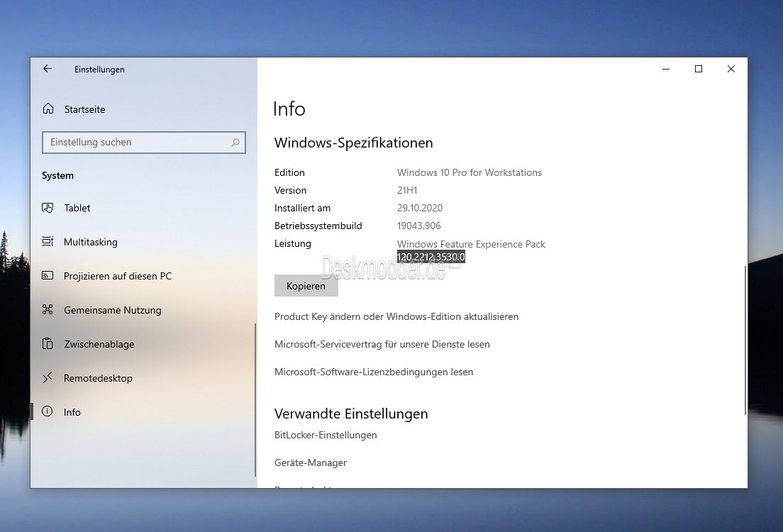Go back with the arrow icon
Image resolution: width=783 pixels, height=532 pixels.
coord(48,69)
